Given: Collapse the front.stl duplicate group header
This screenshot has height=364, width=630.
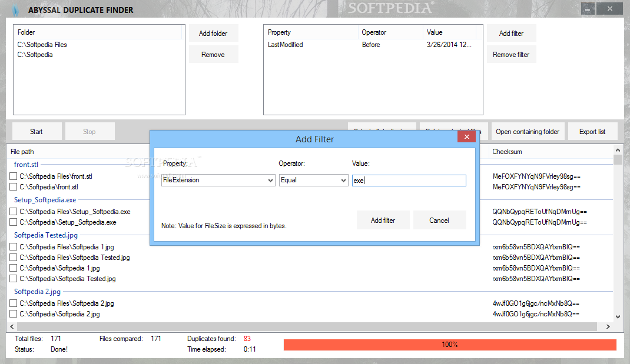Looking at the screenshot, I should (x=26, y=165).
